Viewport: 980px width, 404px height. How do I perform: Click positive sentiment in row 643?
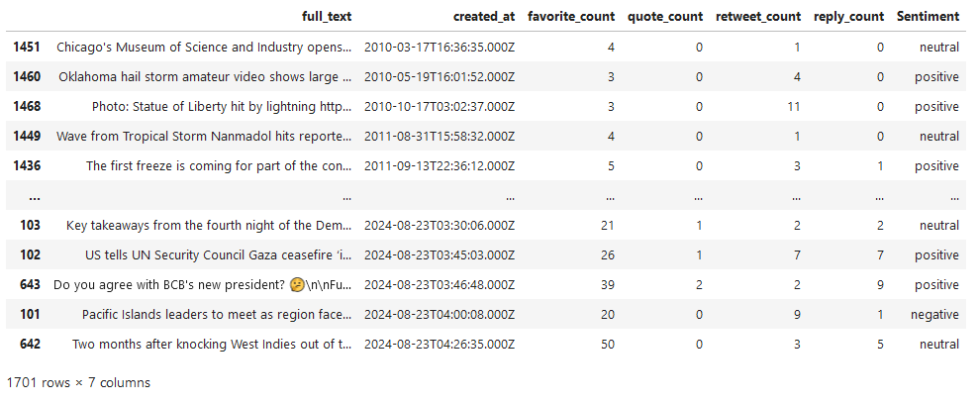[x=936, y=284]
